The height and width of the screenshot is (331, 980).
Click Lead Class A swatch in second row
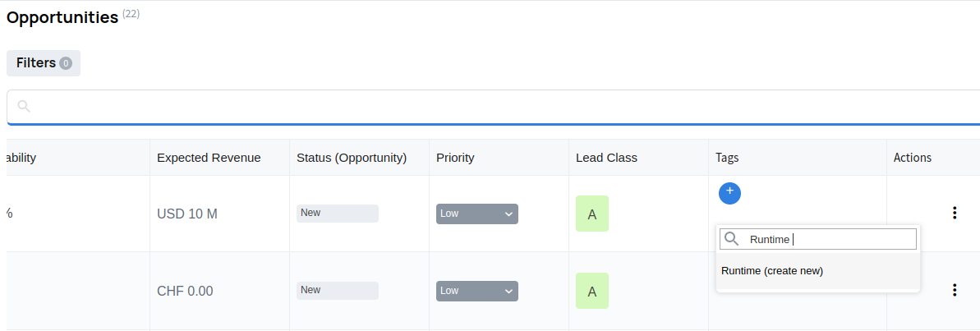(591, 291)
